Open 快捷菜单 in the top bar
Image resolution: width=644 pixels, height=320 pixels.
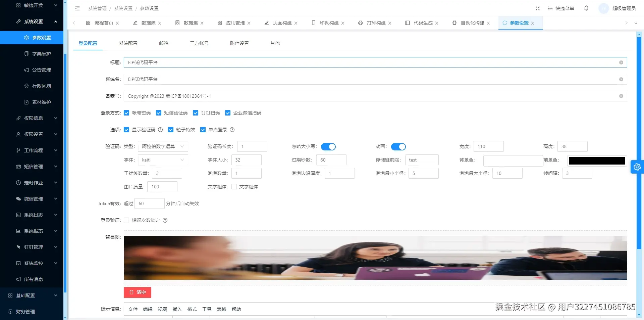point(561,8)
